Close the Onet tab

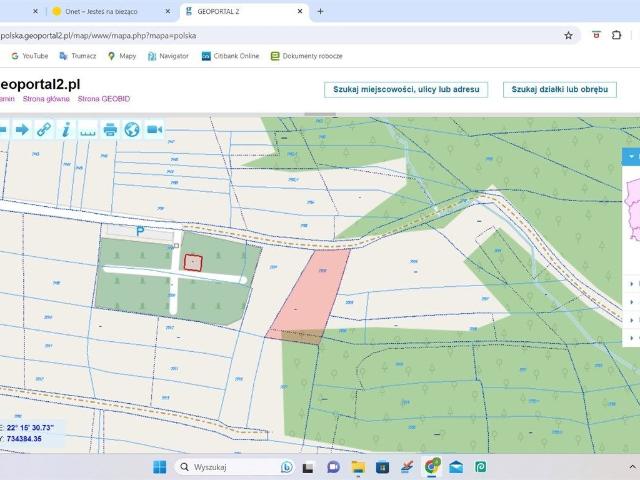(x=167, y=11)
